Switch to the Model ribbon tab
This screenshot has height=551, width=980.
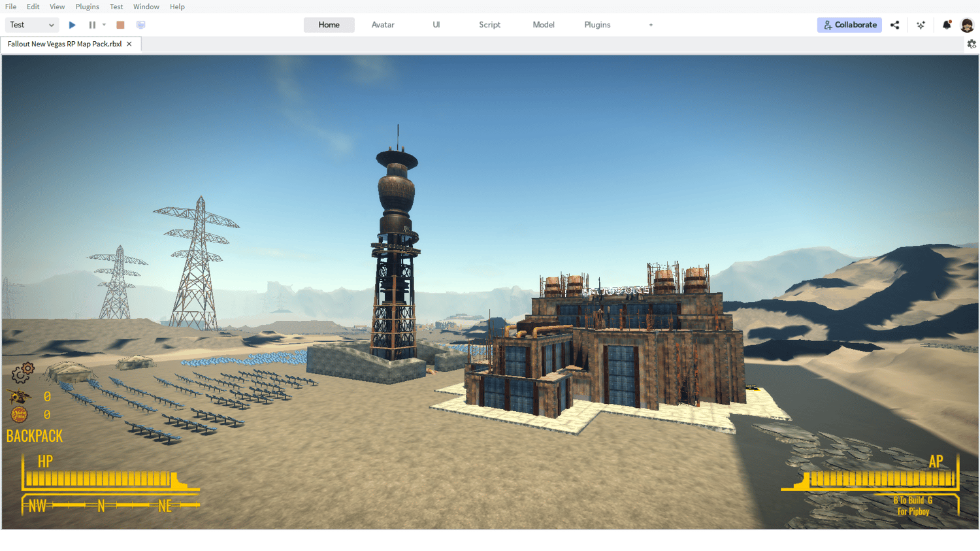pos(544,25)
